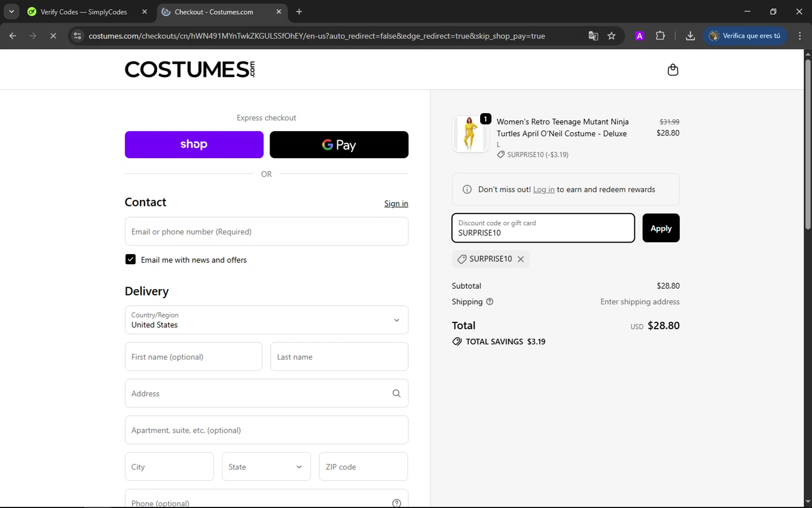
Task: Click the browser translate page icon
Action: point(593,36)
